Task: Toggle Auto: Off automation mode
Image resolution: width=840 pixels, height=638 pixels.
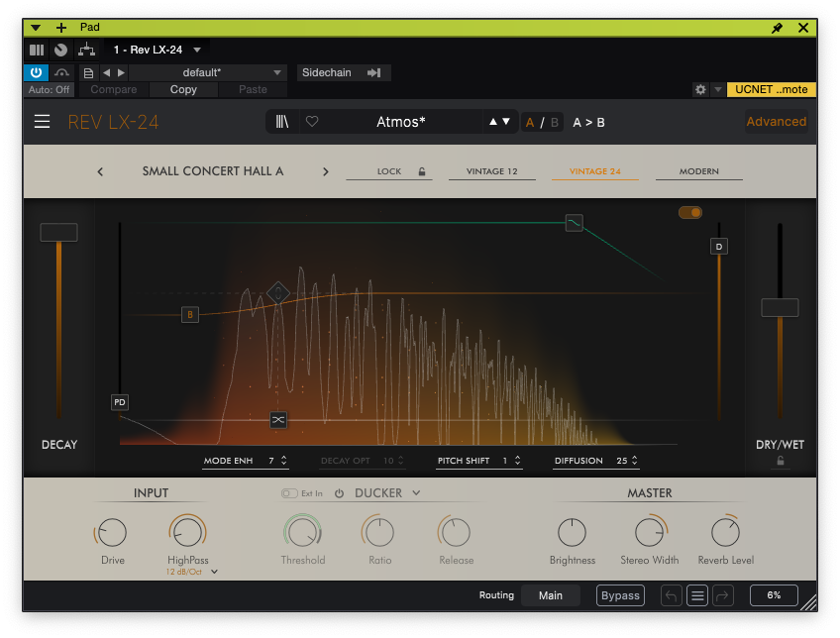Action: coord(49,89)
